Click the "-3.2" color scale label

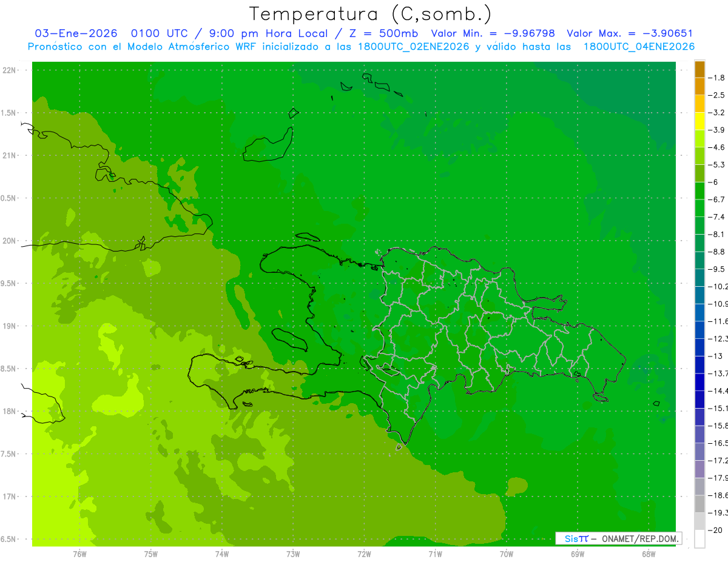pos(717,113)
